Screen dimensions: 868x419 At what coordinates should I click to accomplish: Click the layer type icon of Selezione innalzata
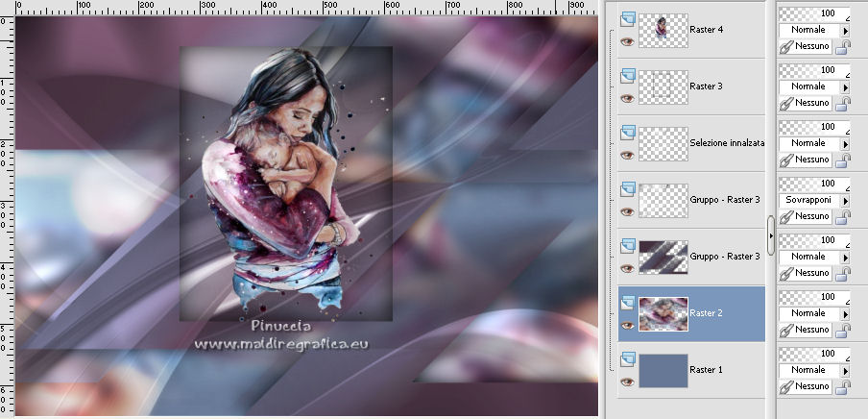(x=627, y=133)
